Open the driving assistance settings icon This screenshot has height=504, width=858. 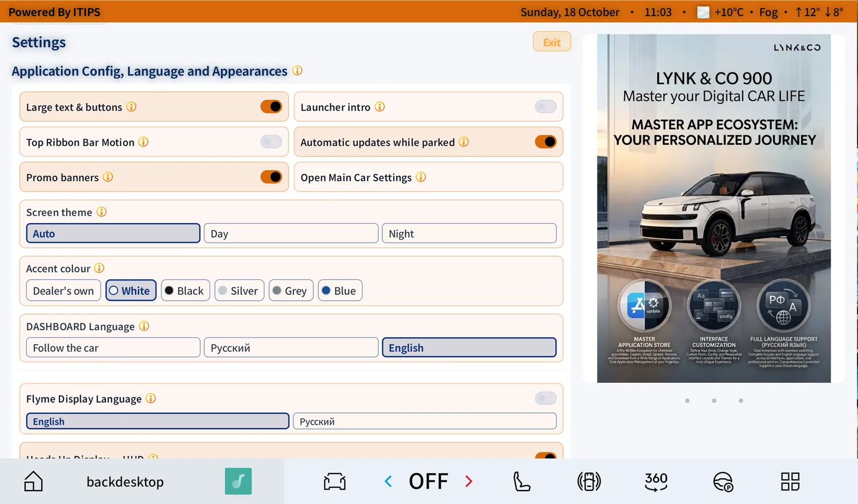(723, 481)
